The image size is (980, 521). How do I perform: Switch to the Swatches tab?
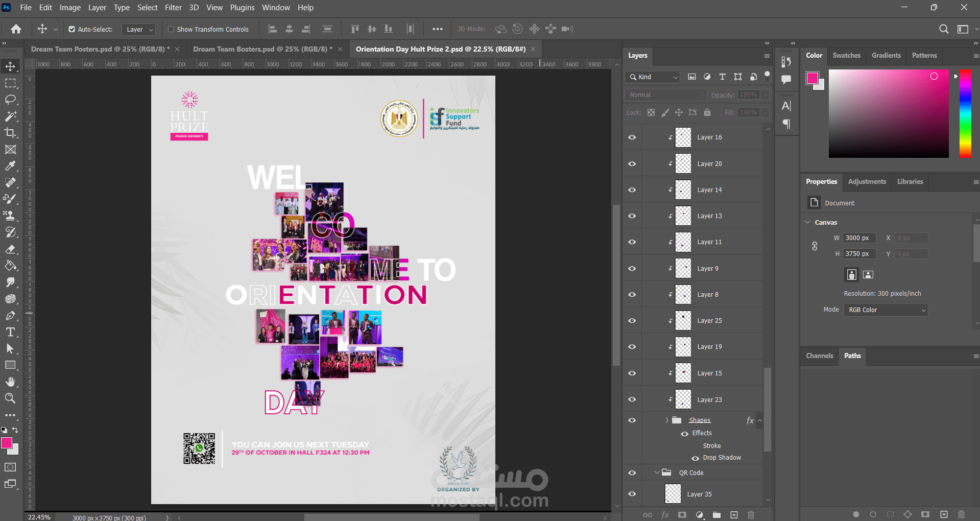[x=846, y=55]
